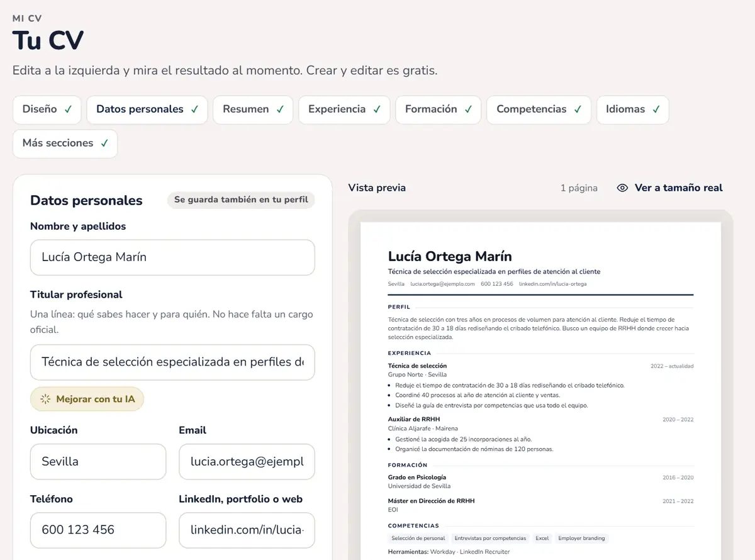Open the Diseño section tab
Screen dimensions: 755x560
[47, 109]
